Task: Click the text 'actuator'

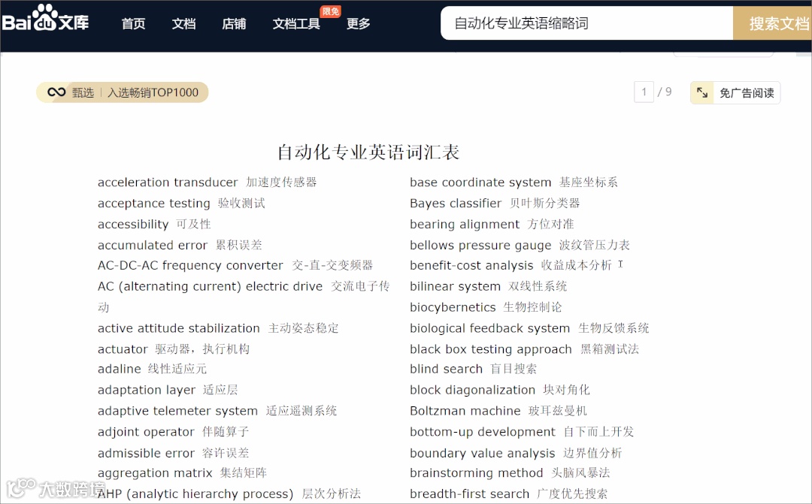Action: coord(123,349)
